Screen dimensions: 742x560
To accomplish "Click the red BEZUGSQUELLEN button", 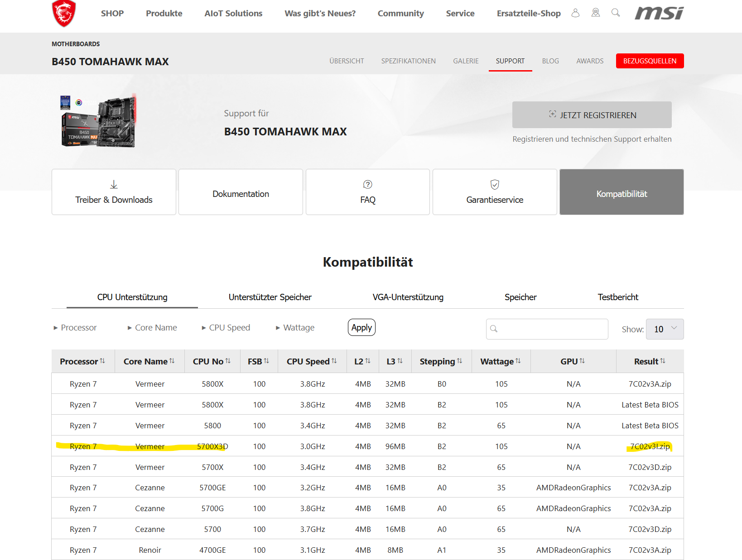I will point(650,61).
